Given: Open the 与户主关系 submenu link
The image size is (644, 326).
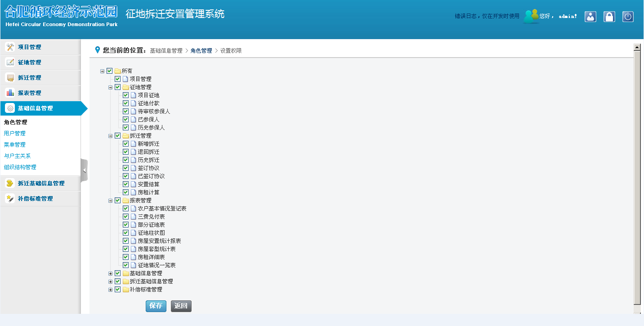Looking at the screenshot, I should tap(17, 156).
